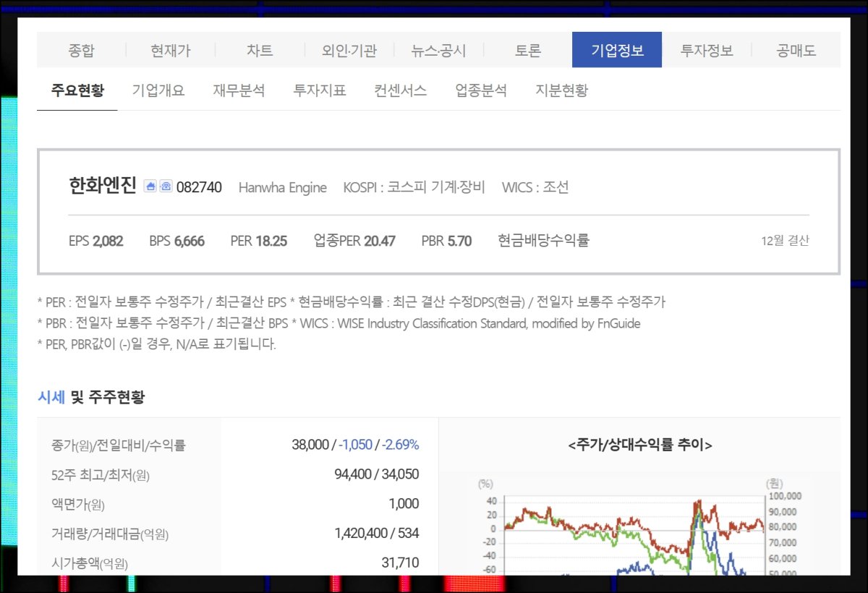Select the 업종분석 sub-tab

coord(481,90)
